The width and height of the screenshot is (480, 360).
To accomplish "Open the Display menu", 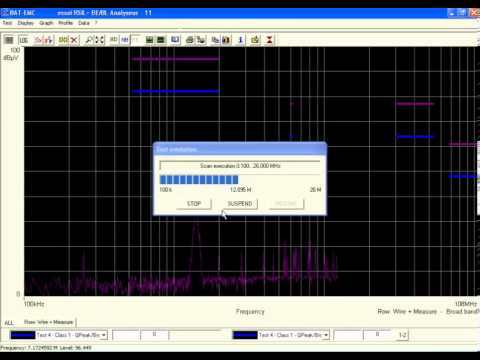I will pos(26,23).
